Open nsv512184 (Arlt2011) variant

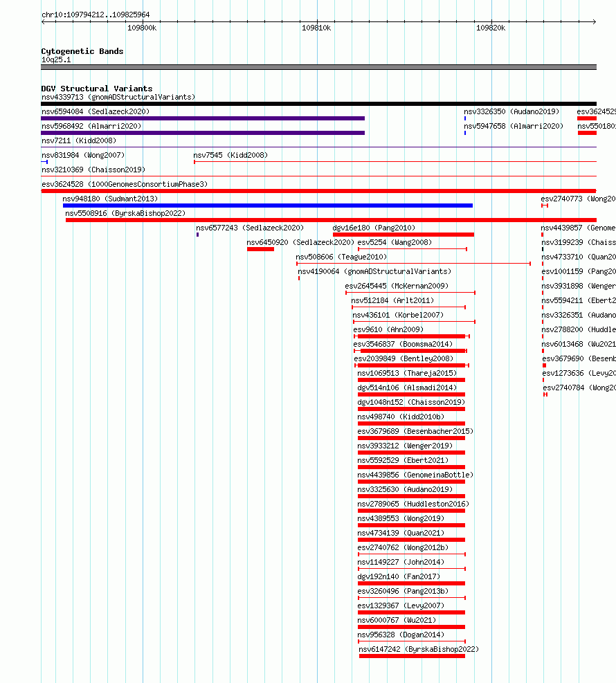click(393, 300)
